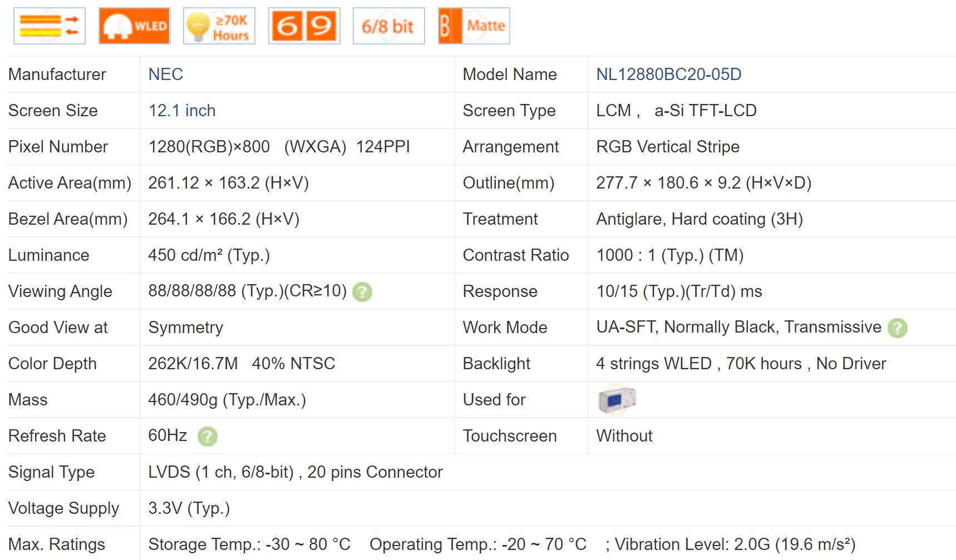
Task: Click the 'Screen Type' row label
Action: click(x=509, y=111)
